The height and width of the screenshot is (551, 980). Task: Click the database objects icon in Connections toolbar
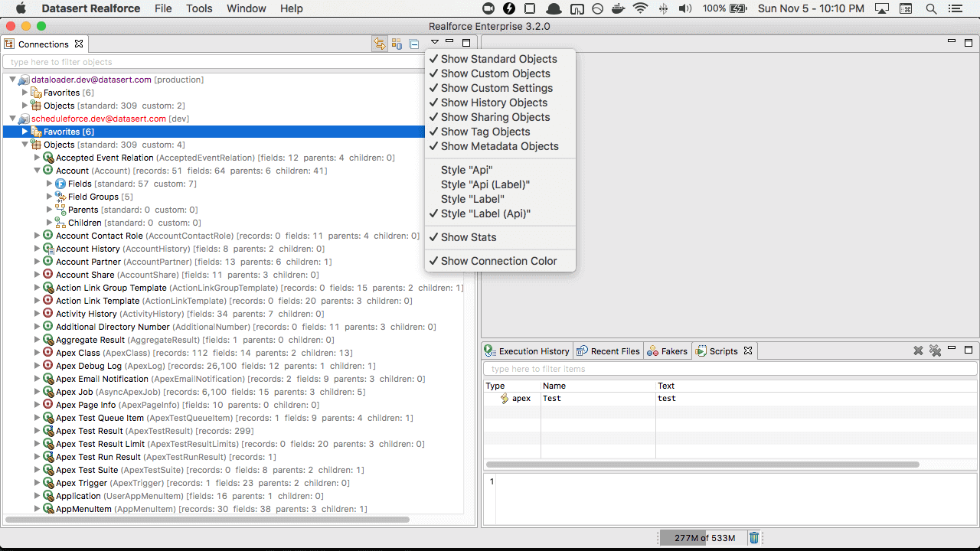tap(397, 44)
